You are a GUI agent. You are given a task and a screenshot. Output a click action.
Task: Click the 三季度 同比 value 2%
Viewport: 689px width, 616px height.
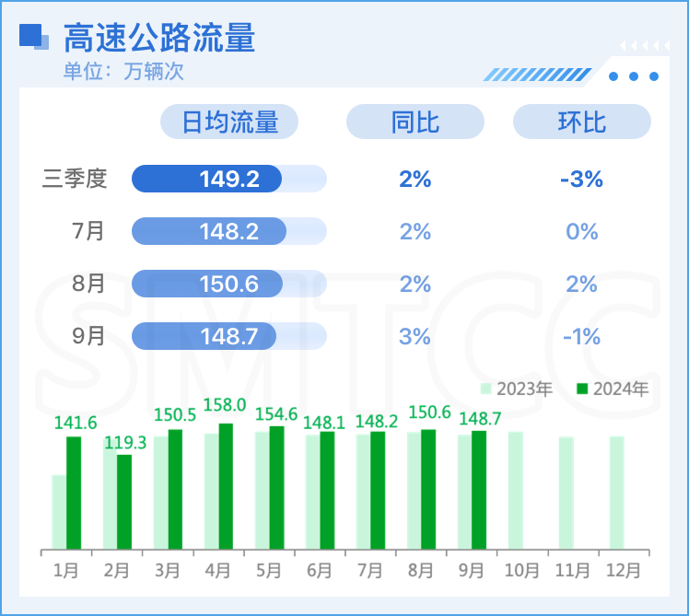coord(415,179)
